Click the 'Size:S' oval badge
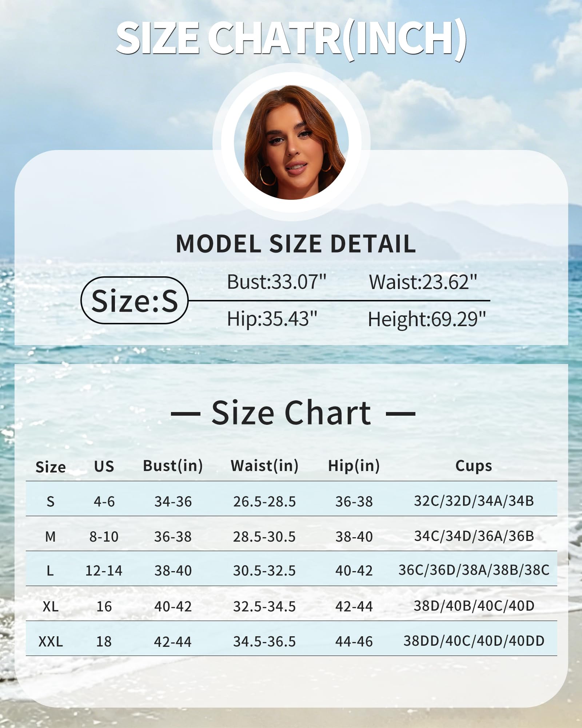Viewport: 582px width, 728px height. (x=135, y=300)
